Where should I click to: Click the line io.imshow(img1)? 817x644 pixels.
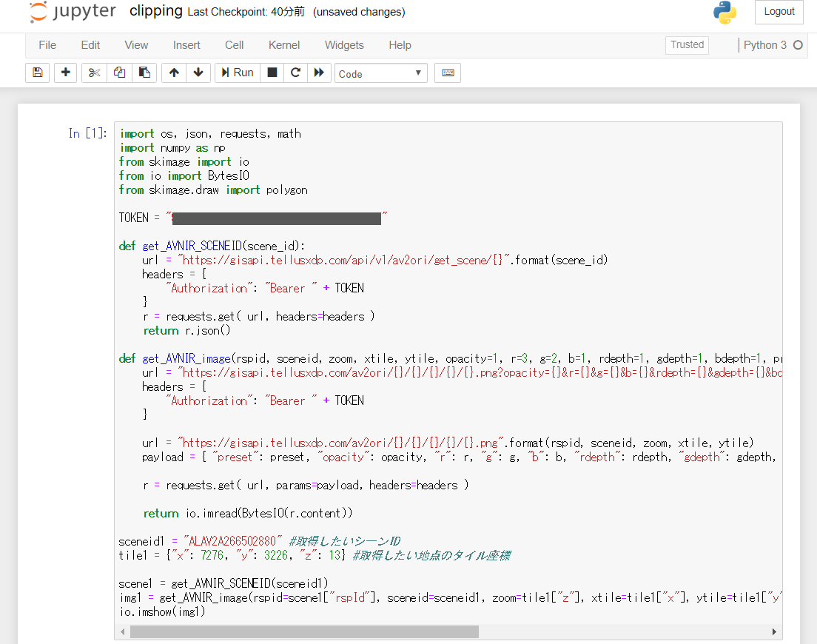(162, 611)
